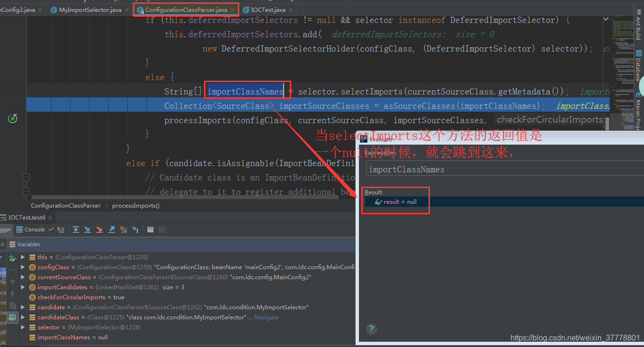The image size is (644, 347).
Task: Click the red Force Step Into icon
Action: (100, 230)
